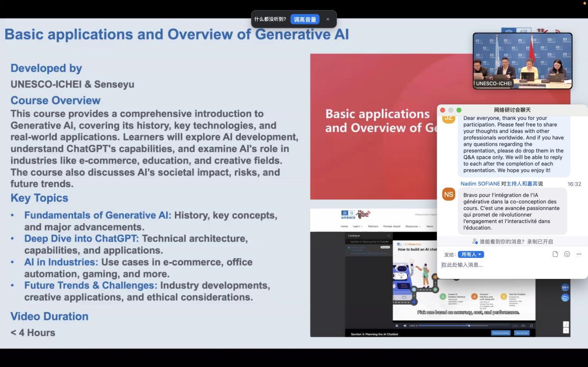Select the UNESCO-ICHEI speaker video thumbnail
This screenshot has width=588, height=367.
tap(523, 61)
